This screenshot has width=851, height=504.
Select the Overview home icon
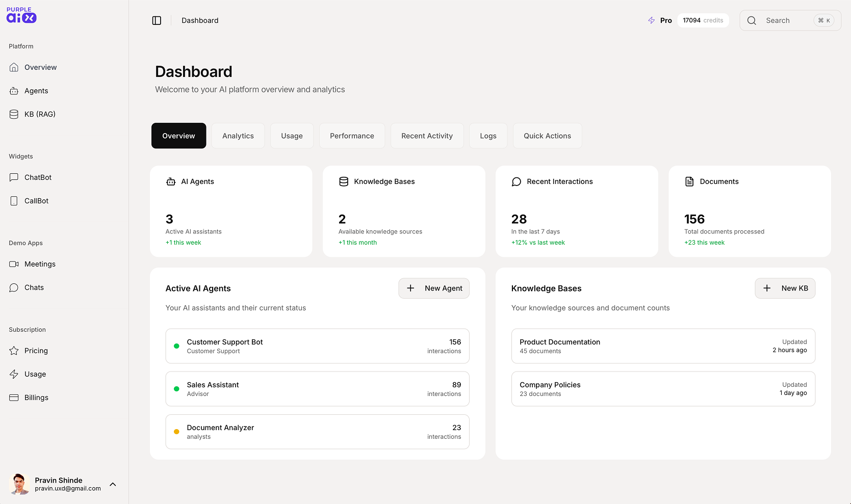[x=14, y=67]
